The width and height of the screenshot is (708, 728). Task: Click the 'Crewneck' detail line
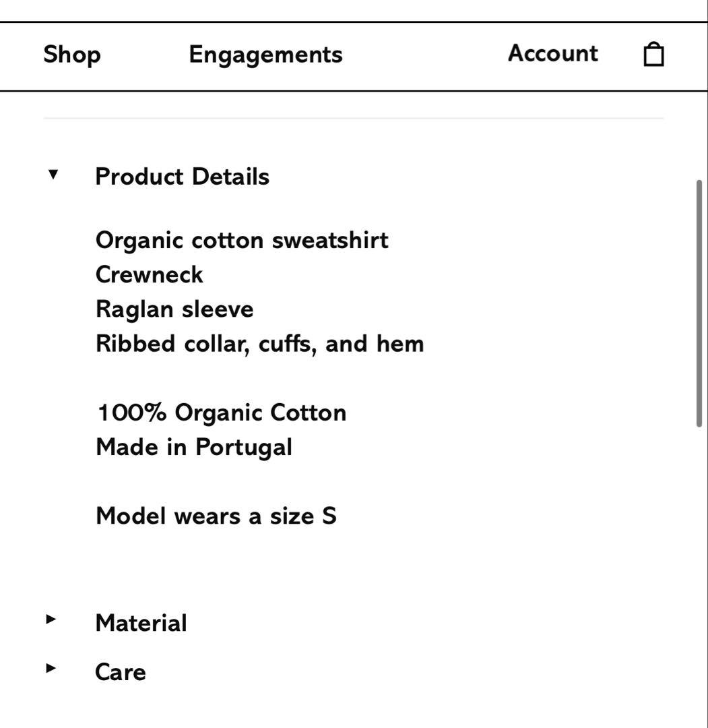pos(149,274)
